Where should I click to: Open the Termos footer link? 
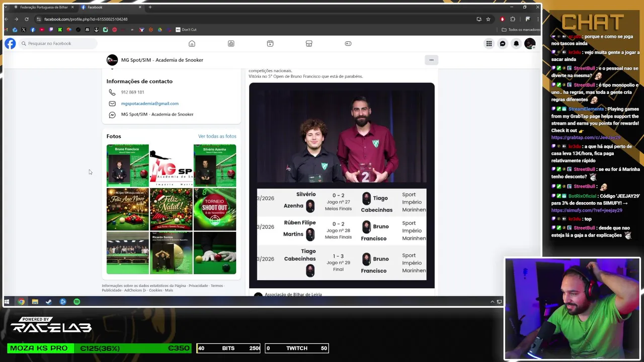(217, 286)
